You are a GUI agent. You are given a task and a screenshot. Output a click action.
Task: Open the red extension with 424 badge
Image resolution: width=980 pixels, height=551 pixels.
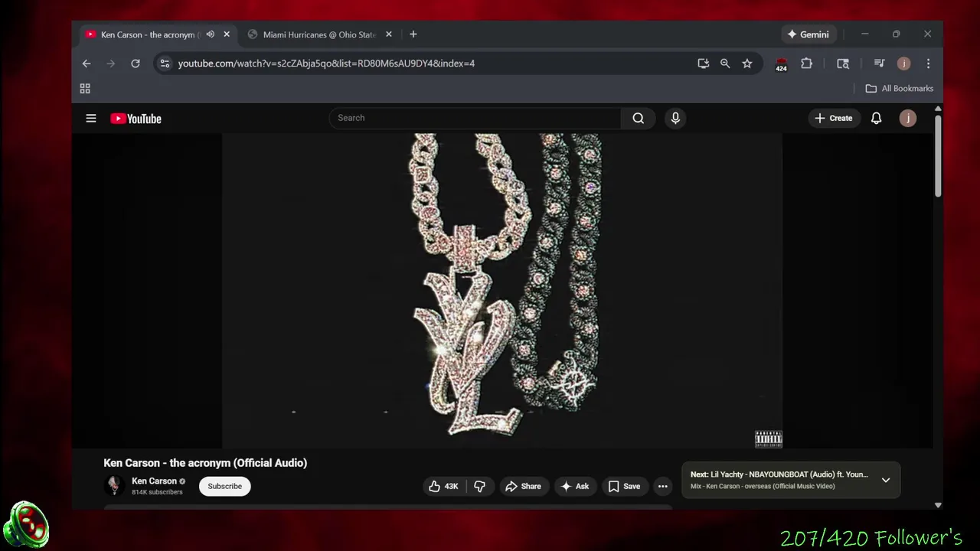781,64
